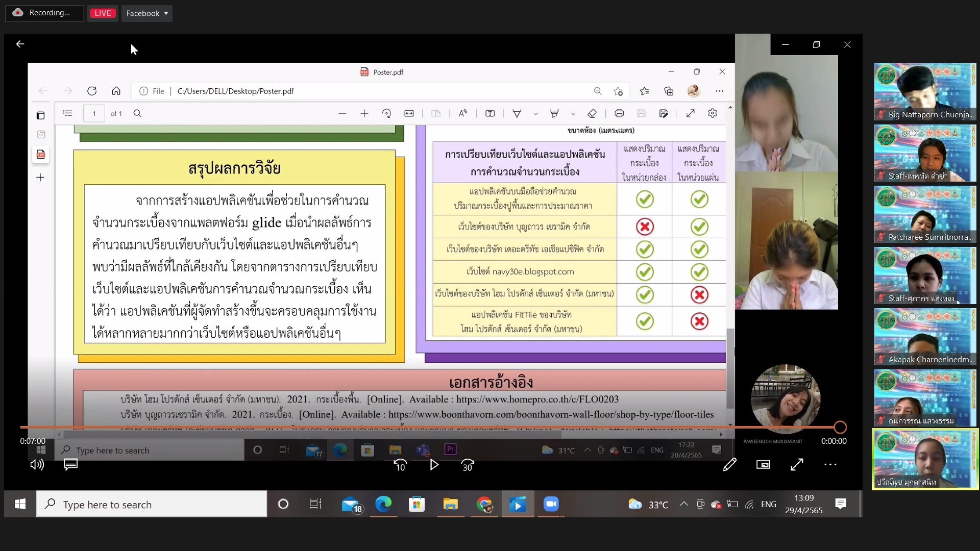Show hidden icons in the system tray
The height and width of the screenshot is (551, 980).
click(683, 504)
